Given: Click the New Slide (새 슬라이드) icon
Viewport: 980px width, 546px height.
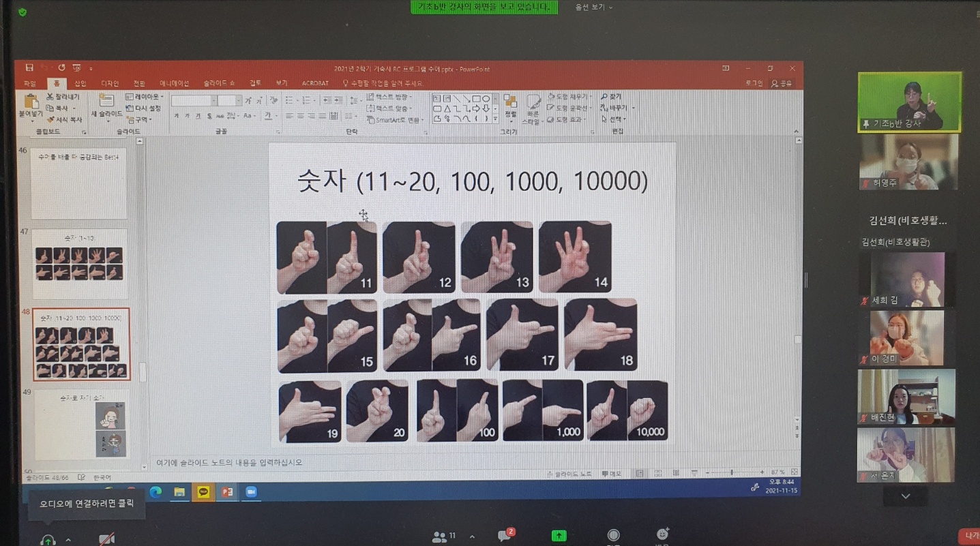Looking at the screenshot, I should [106, 102].
